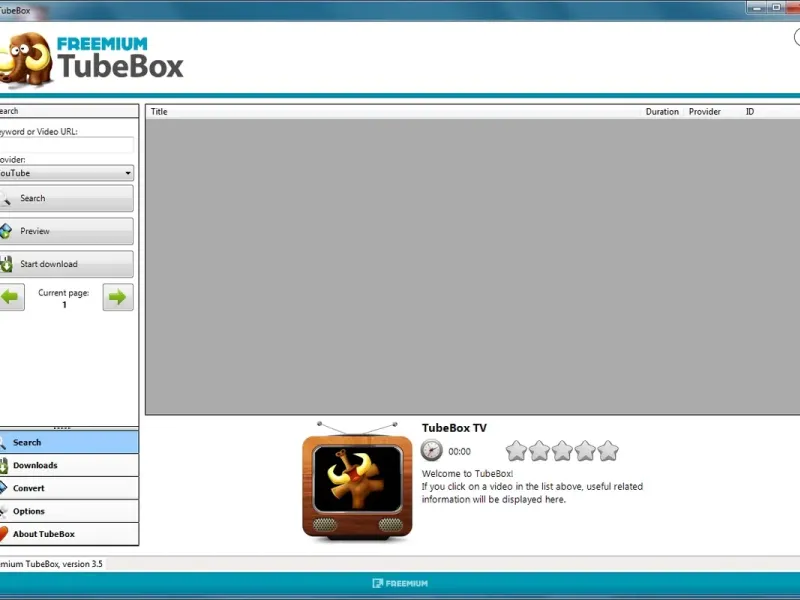Sort list by Provider column header
The image size is (800, 600).
tap(705, 112)
